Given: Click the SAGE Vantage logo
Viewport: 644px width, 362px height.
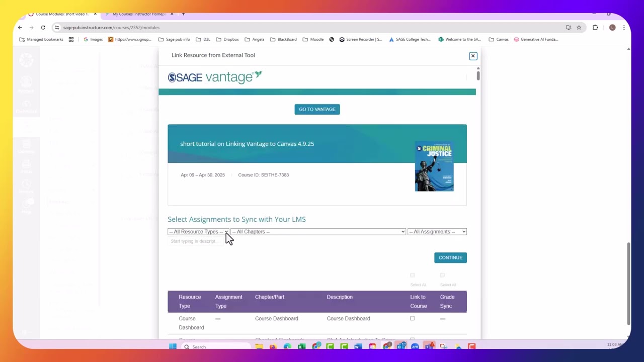Looking at the screenshot, I should click(215, 77).
